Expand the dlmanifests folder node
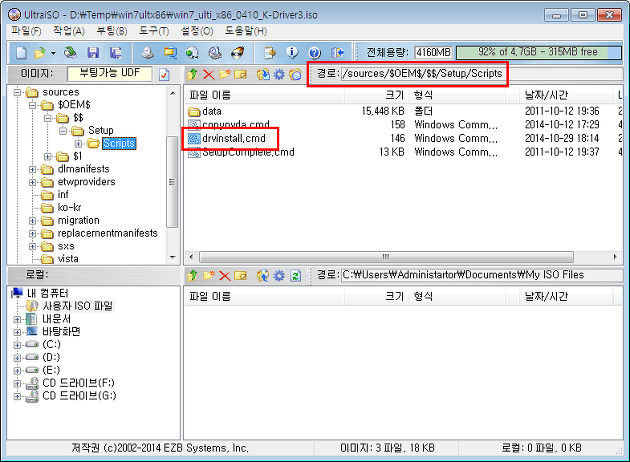 coord(33,170)
